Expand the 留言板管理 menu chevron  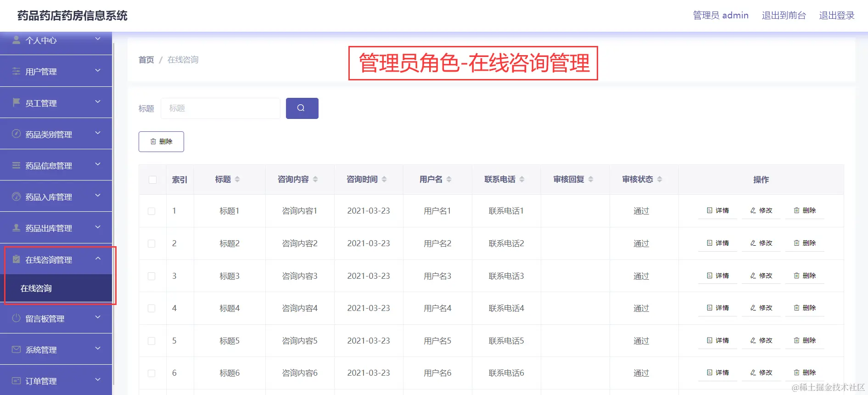coord(98,317)
